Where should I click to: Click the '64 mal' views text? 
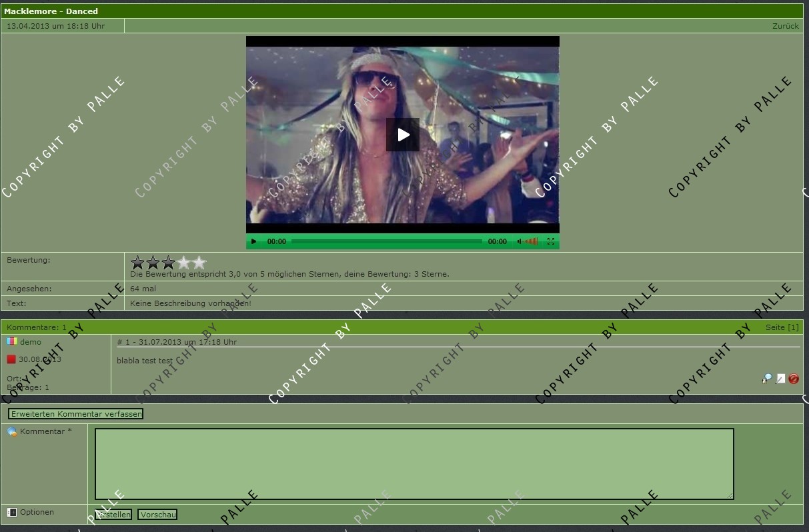143,289
